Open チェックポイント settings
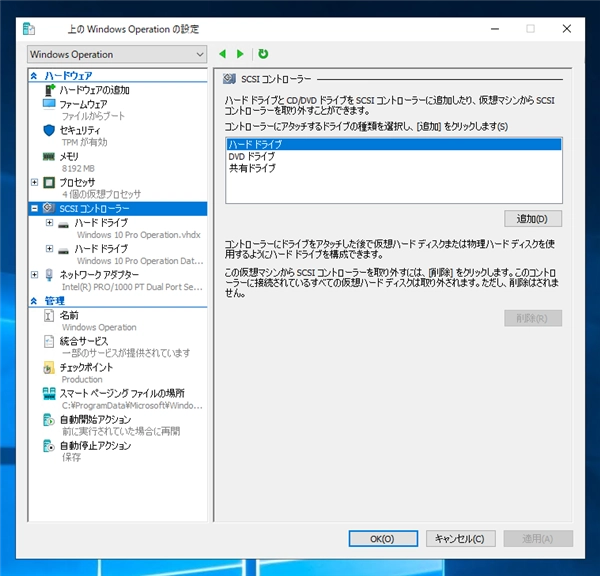Viewport: 600px width, 576px height. pos(86,367)
